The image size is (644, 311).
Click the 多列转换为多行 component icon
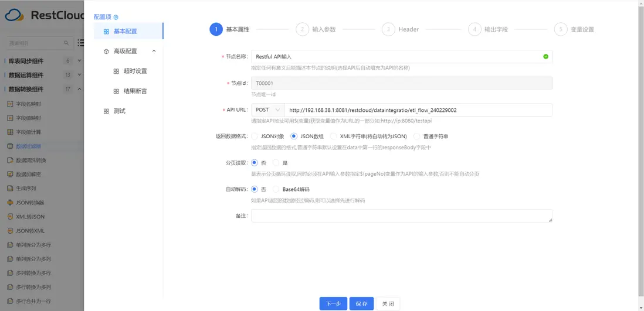[x=11, y=273]
